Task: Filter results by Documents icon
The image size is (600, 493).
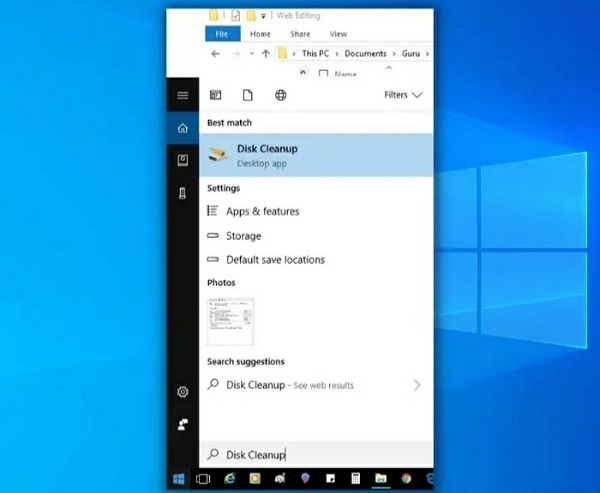Action: tap(248, 95)
